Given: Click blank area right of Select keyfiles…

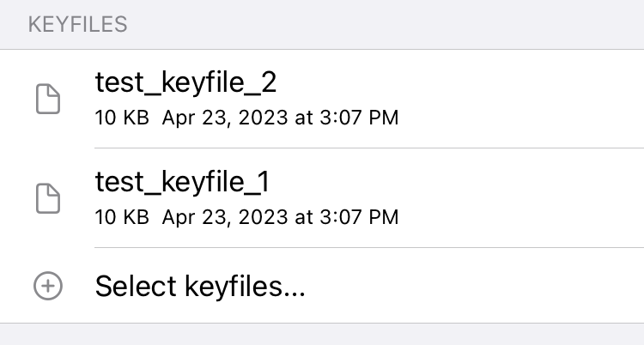Looking at the screenshot, I should click(474, 286).
